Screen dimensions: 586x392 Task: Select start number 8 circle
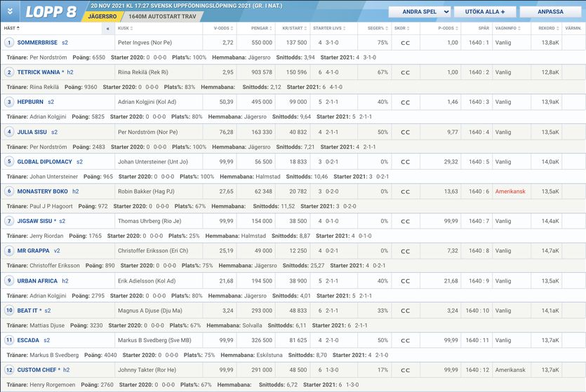9,250
